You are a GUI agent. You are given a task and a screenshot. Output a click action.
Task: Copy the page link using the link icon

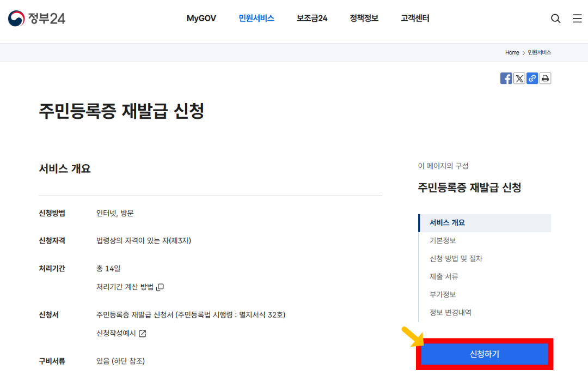coord(532,78)
